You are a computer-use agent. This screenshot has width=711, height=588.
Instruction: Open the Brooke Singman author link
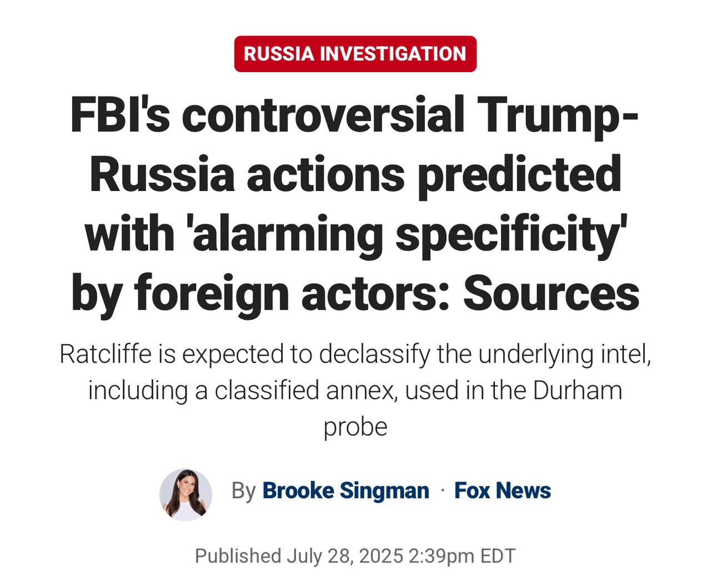(346, 491)
